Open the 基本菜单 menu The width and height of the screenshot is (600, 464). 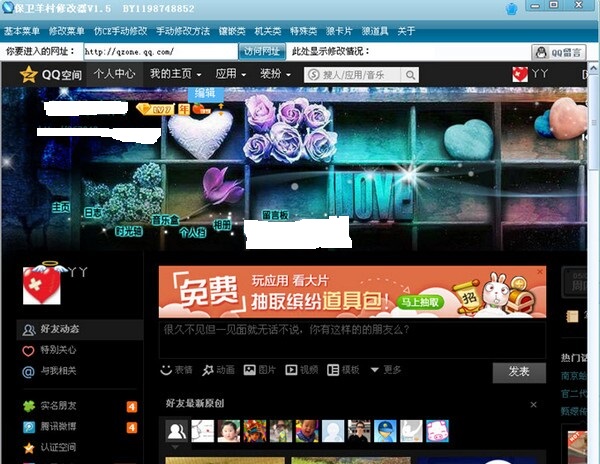coord(22,31)
